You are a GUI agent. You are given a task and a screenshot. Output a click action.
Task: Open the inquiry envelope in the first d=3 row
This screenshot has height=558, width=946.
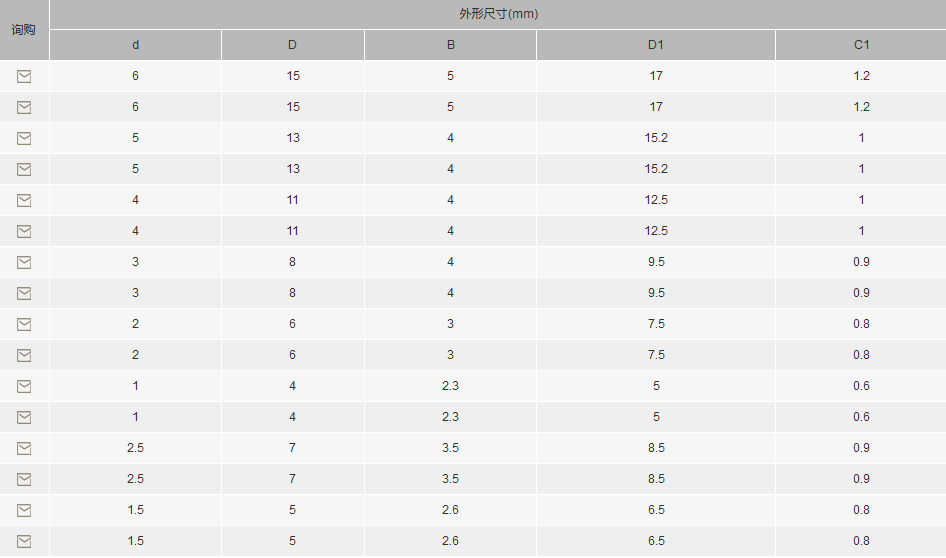[x=24, y=262]
